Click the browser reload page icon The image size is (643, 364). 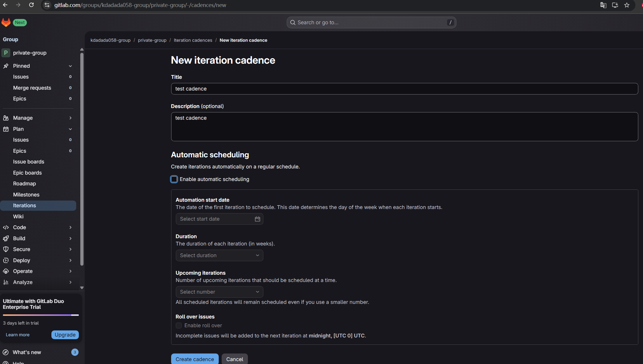coord(31,5)
